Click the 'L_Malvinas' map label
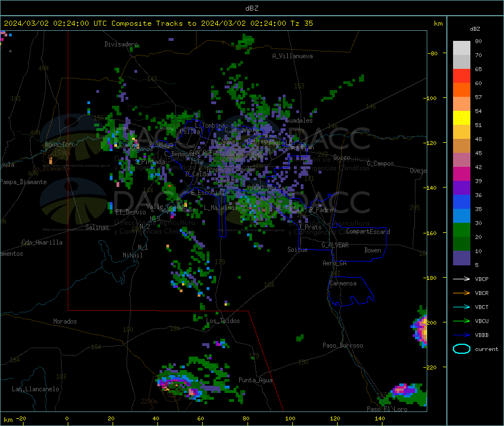Screen dimensions: 504x426 [221, 208]
